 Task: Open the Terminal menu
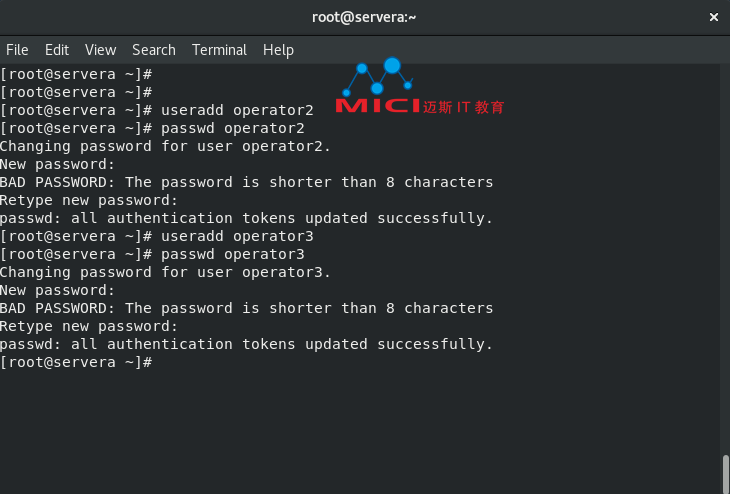(x=219, y=50)
